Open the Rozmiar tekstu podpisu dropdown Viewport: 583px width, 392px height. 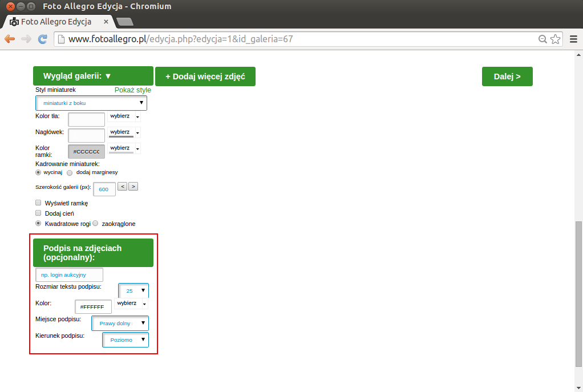pos(133,290)
